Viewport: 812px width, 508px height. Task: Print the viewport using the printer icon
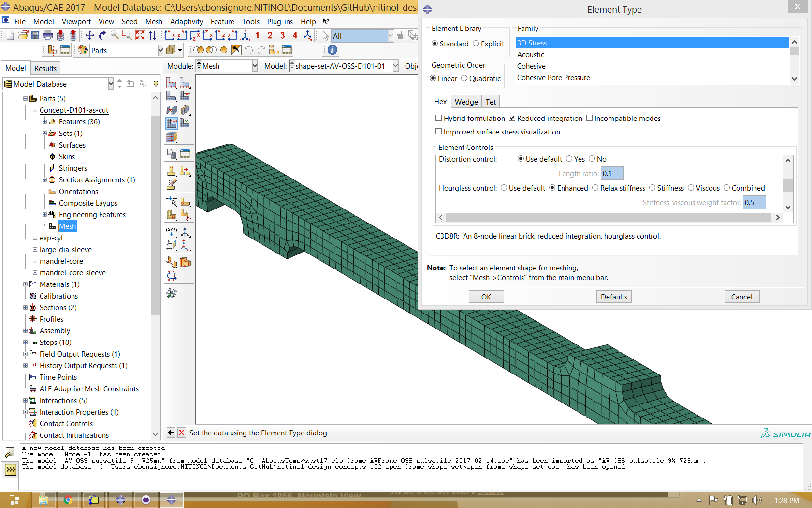click(x=48, y=35)
